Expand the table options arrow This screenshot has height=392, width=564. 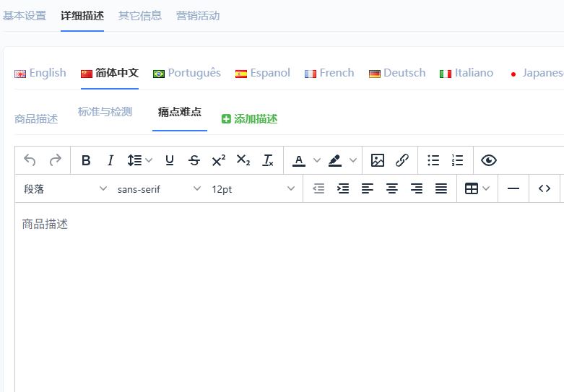[x=486, y=188]
